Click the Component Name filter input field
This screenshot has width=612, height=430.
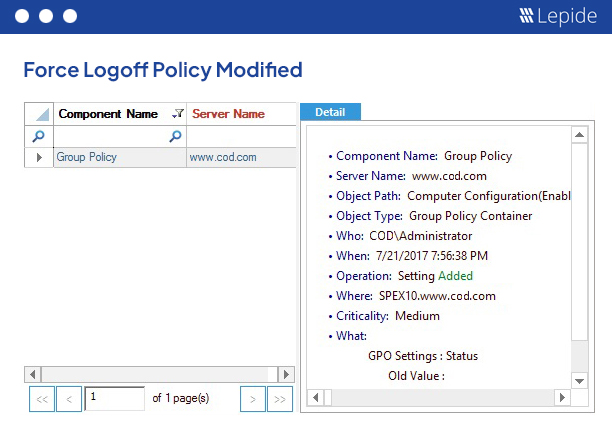120,137
